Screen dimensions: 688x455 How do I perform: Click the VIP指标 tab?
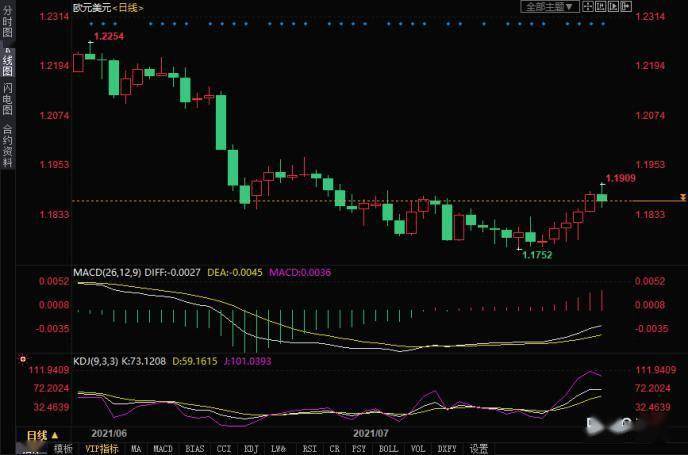pyautogui.click(x=101, y=449)
